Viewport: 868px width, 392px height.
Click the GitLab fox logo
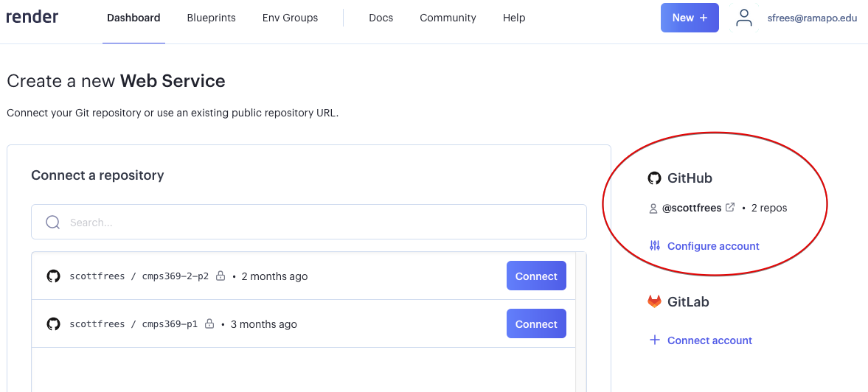click(654, 301)
